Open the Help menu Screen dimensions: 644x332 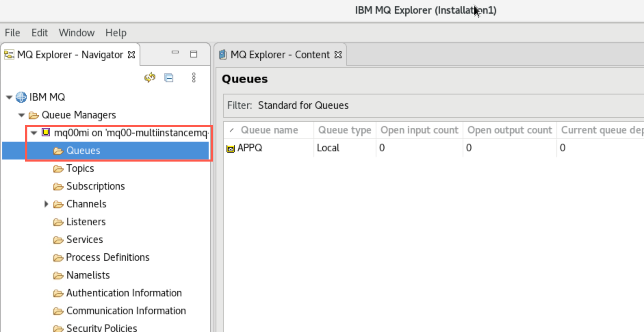(116, 33)
